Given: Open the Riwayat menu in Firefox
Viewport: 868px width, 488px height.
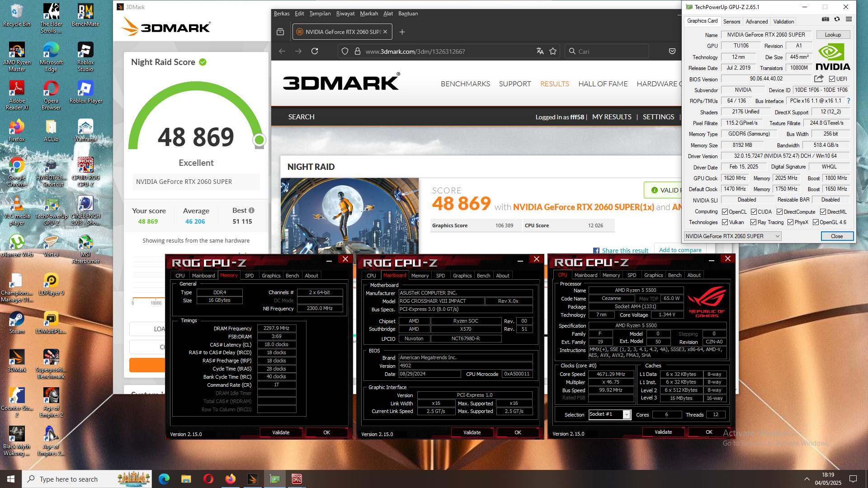Looking at the screenshot, I should point(345,14).
